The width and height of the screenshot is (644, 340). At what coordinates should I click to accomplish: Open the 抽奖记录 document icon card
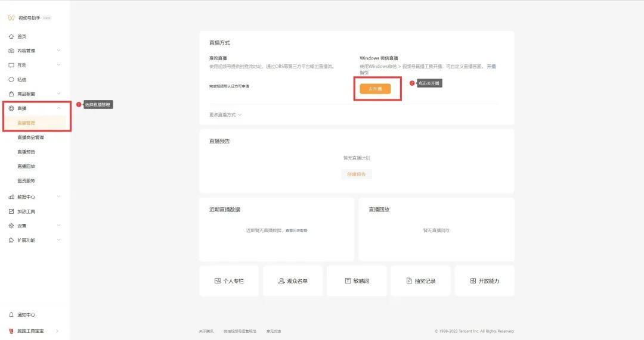[x=409, y=281]
